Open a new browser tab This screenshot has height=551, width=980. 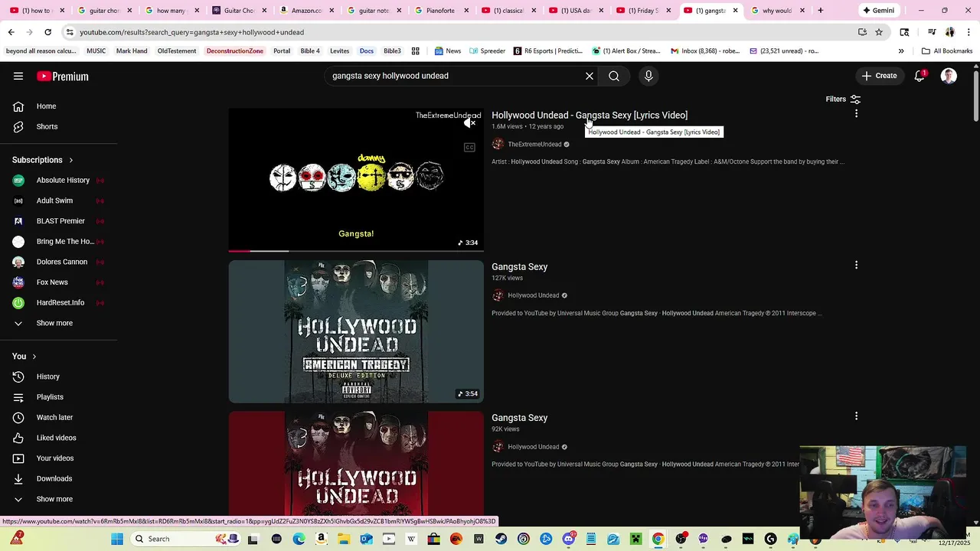pyautogui.click(x=820, y=11)
